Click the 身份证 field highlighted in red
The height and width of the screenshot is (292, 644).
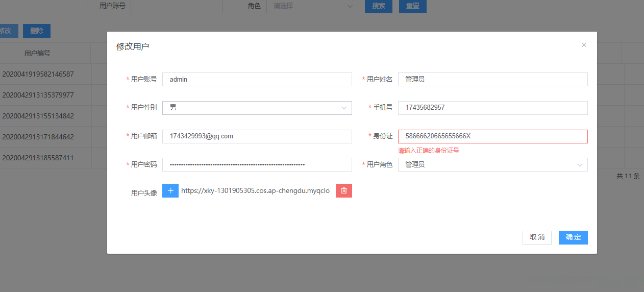(493, 136)
